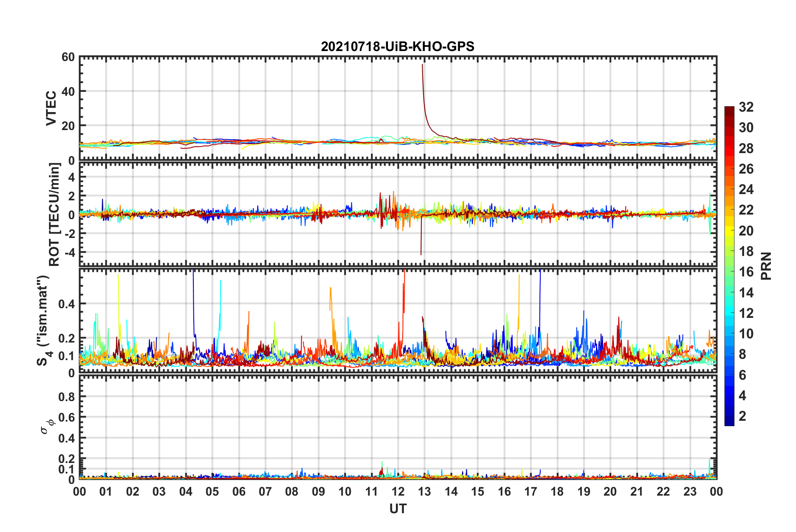Select the 10 label on PRN colorbar
The image size is (796, 532).
pos(746,334)
